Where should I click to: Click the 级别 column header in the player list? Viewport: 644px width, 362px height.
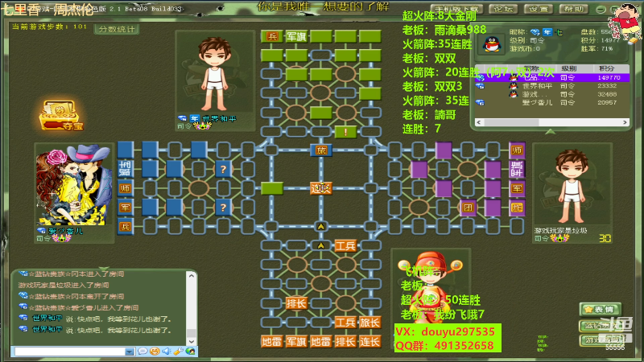coord(569,68)
